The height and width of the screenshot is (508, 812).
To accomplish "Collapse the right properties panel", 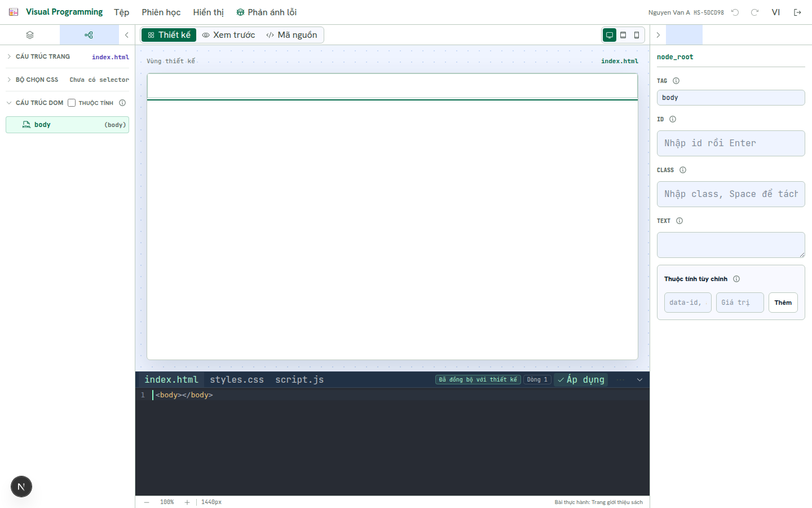I will [658, 35].
